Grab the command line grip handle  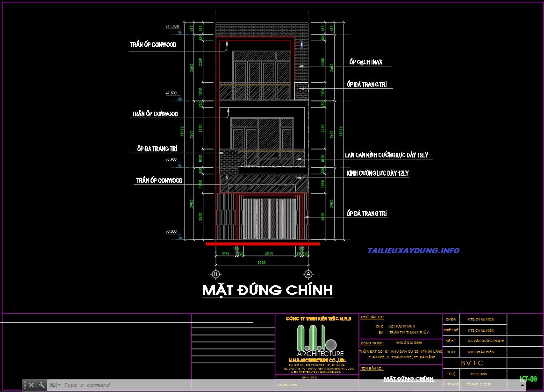tap(24, 385)
